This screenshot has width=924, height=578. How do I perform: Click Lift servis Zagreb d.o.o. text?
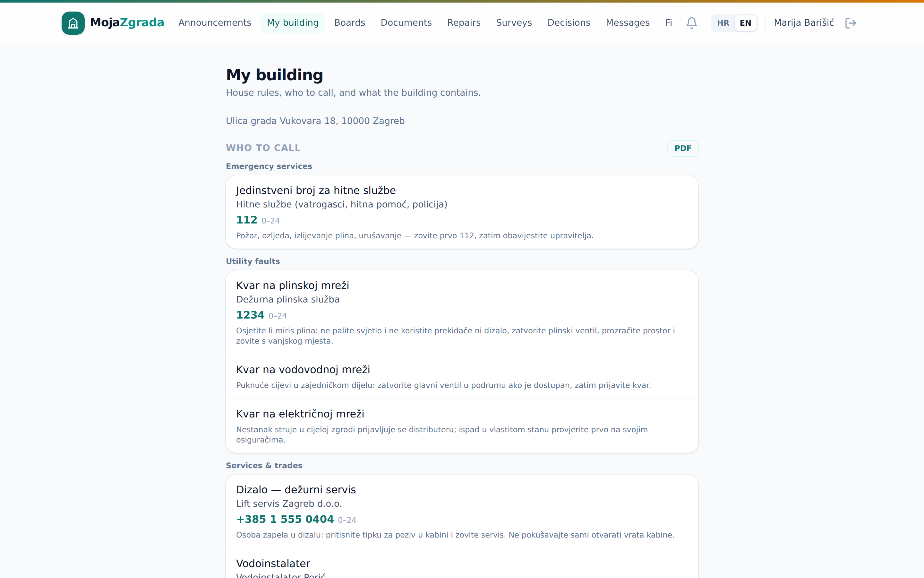pyautogui.click(x=289, y=504)
